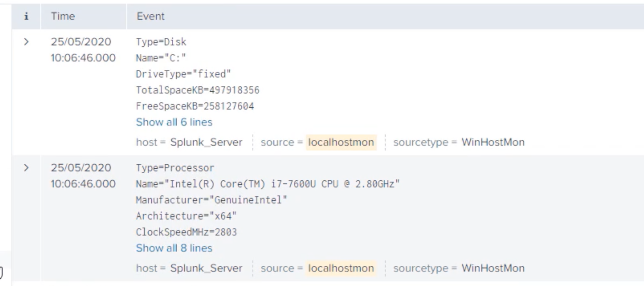Click the Type=Processor text
The height and width of the screenshot is (286, 644).
click(x=175, y=168)
